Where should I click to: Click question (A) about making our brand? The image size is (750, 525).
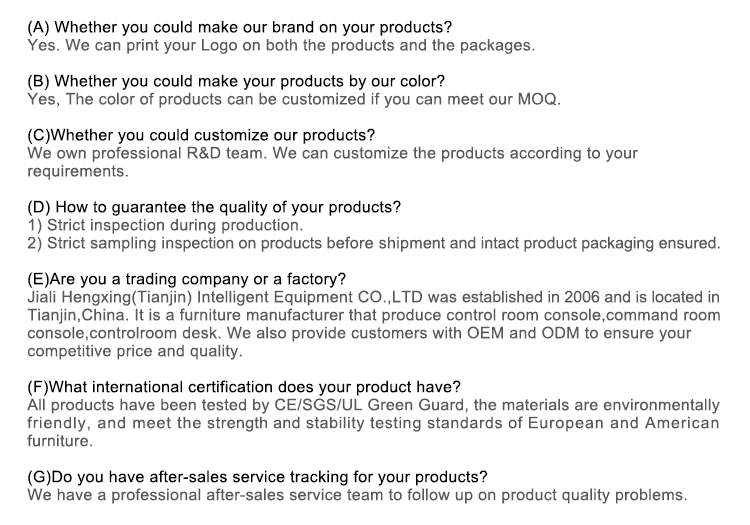click(239, 26)
